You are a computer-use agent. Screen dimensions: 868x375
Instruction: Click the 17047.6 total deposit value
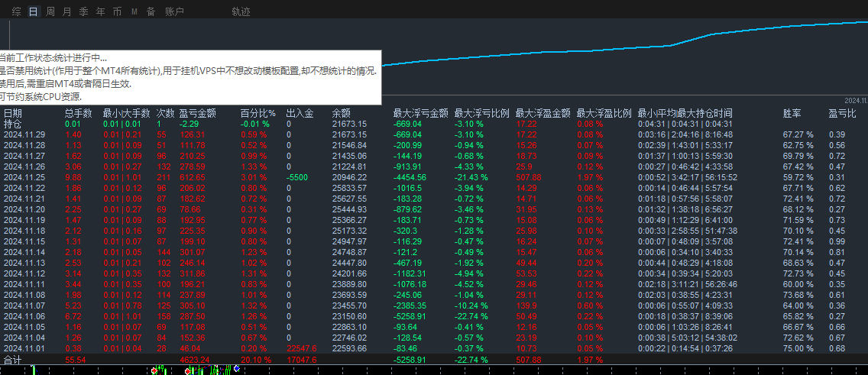click(x=302, y=359)
